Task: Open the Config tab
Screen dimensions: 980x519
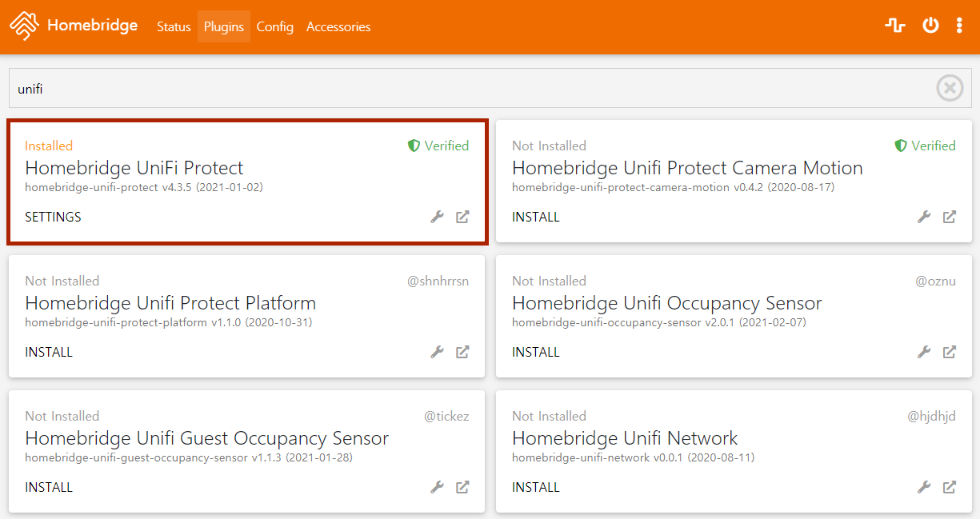Action: click(275, 26)
